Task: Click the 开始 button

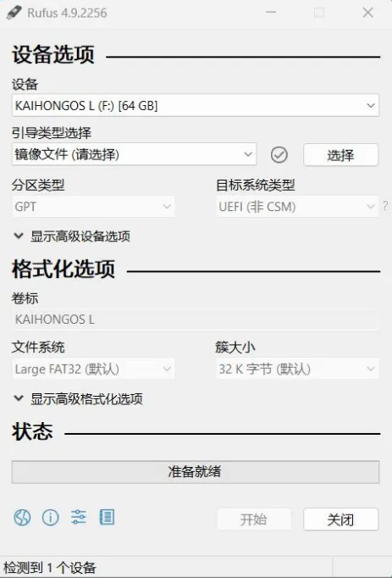Action: pyautogui.click(x=254, y=520)
